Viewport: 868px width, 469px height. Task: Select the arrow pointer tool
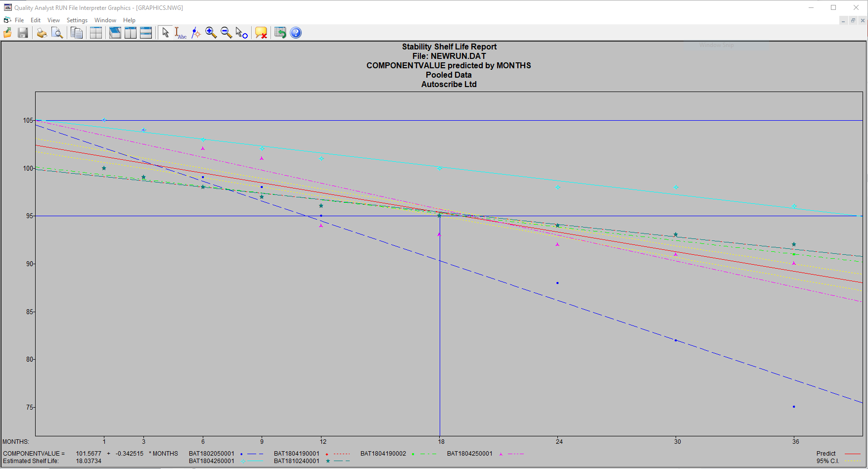click(x=166, y=33)
